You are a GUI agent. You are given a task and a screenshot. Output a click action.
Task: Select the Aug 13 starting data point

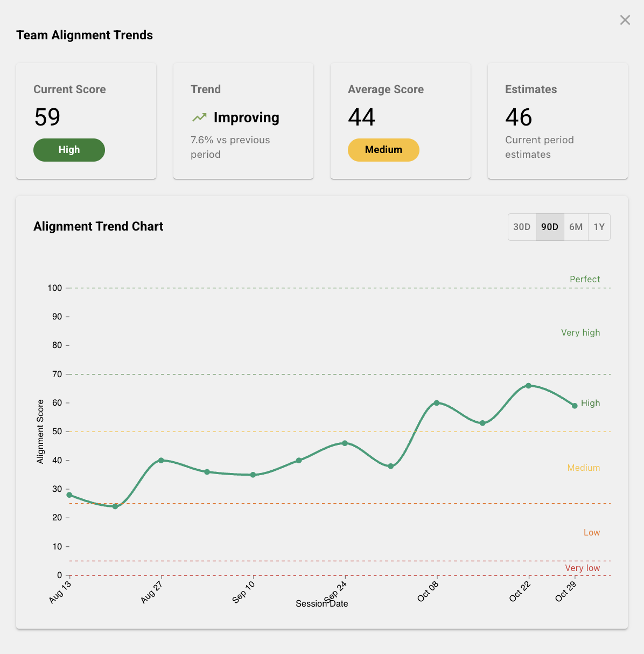pyautogui.click(x=69, y=494)
